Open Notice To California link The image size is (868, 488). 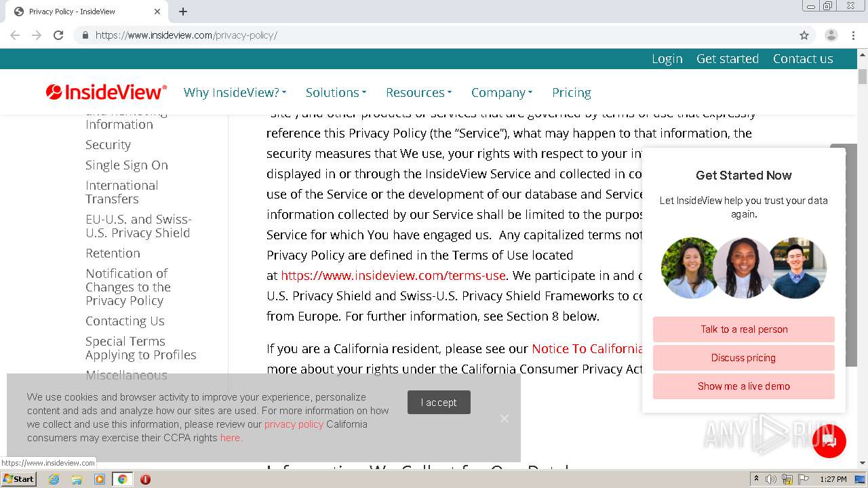pos(587,348)
